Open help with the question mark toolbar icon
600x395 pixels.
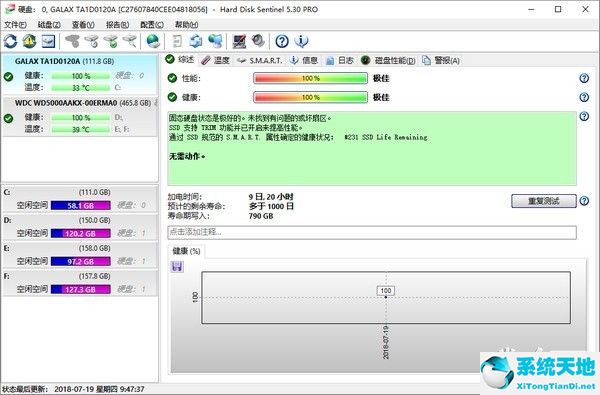pos(282,41)
